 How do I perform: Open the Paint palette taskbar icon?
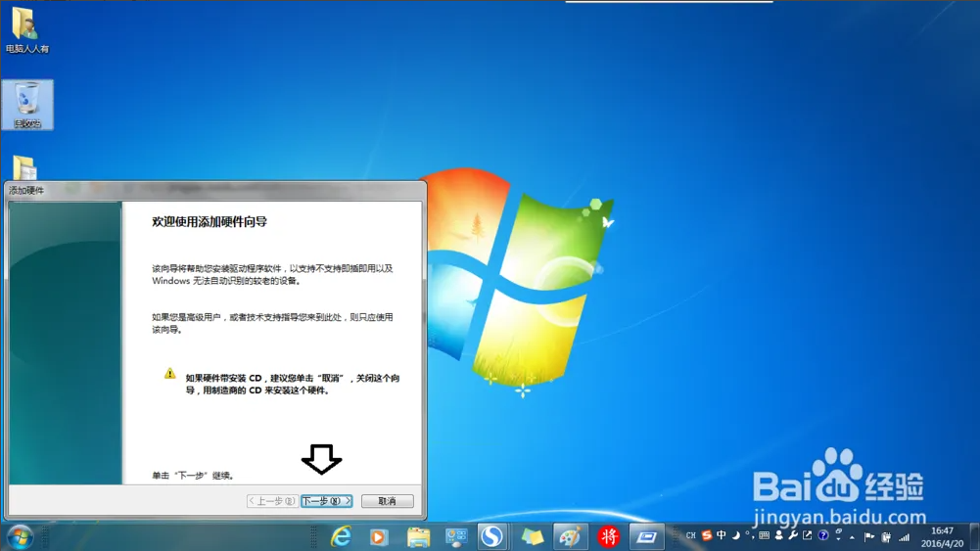point(570,536)
